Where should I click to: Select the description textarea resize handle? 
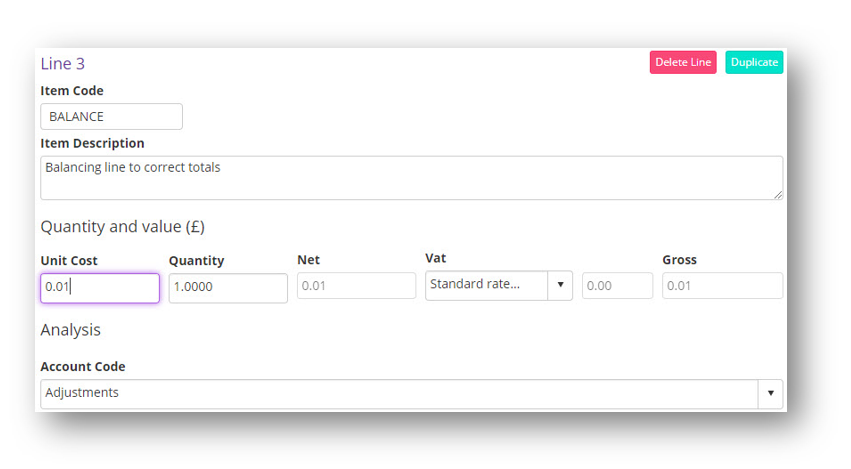778,195
